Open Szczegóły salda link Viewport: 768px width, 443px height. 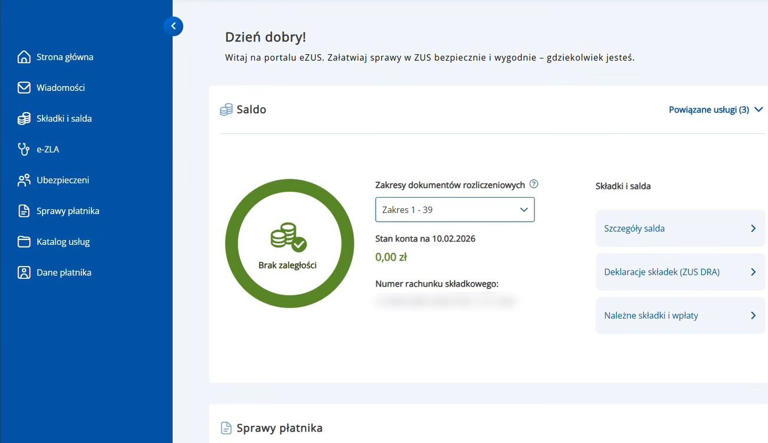point(680,228)
